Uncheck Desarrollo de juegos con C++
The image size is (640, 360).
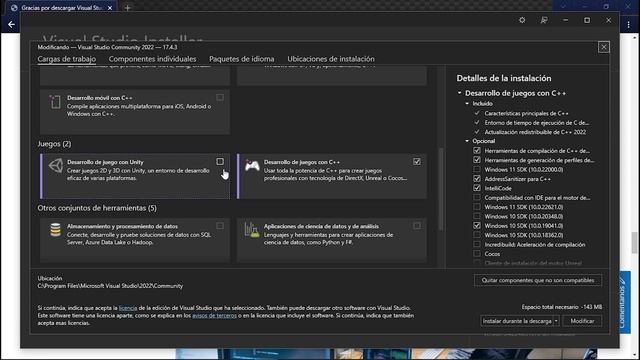[x=417, y=162]
